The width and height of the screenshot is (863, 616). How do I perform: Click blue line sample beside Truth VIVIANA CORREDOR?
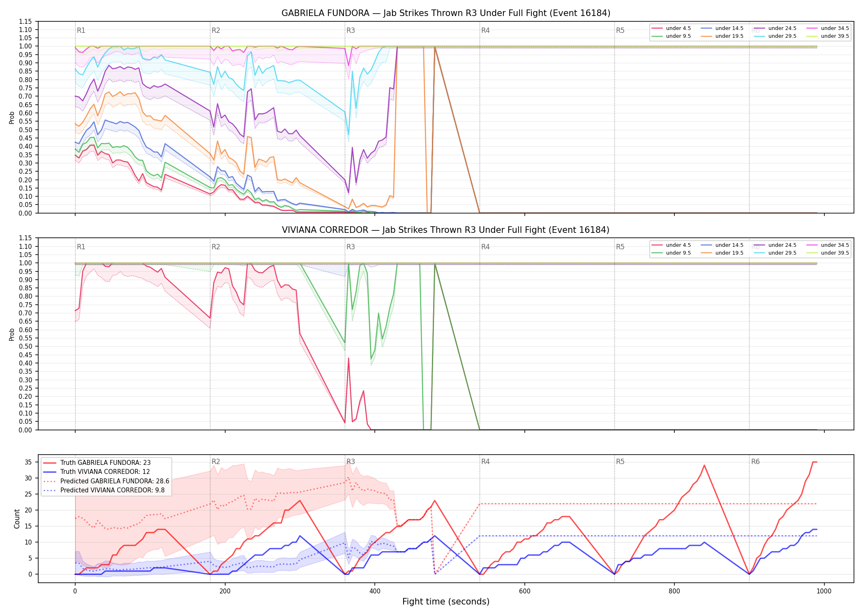click(49, 472)
